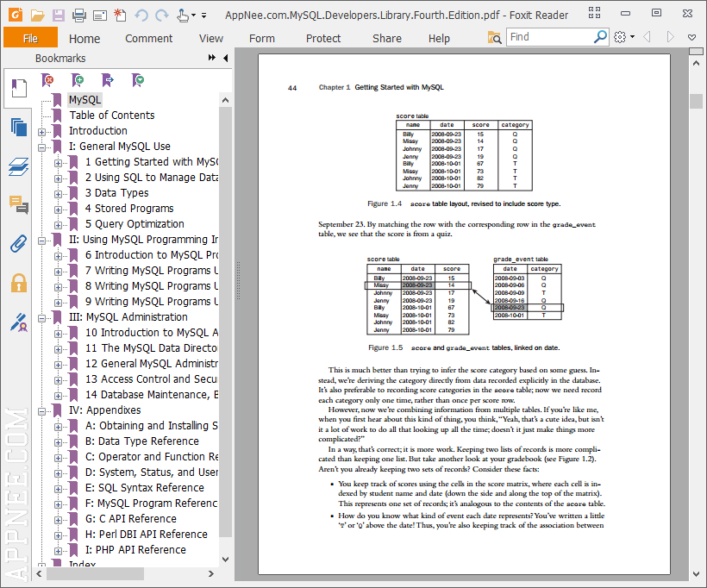The height and width of the screenshot is (588, 707).
Task: Expand the B: Data Type Reference bookmark
Action: pyautogui.click(x=58, y=442)
